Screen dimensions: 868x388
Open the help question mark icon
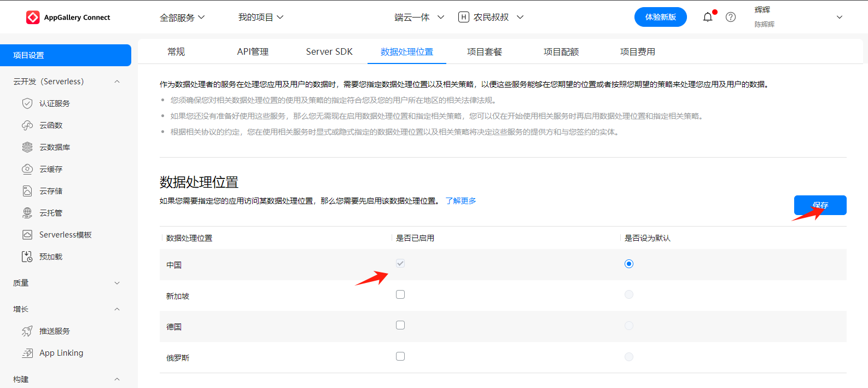(x=731, y=17)
